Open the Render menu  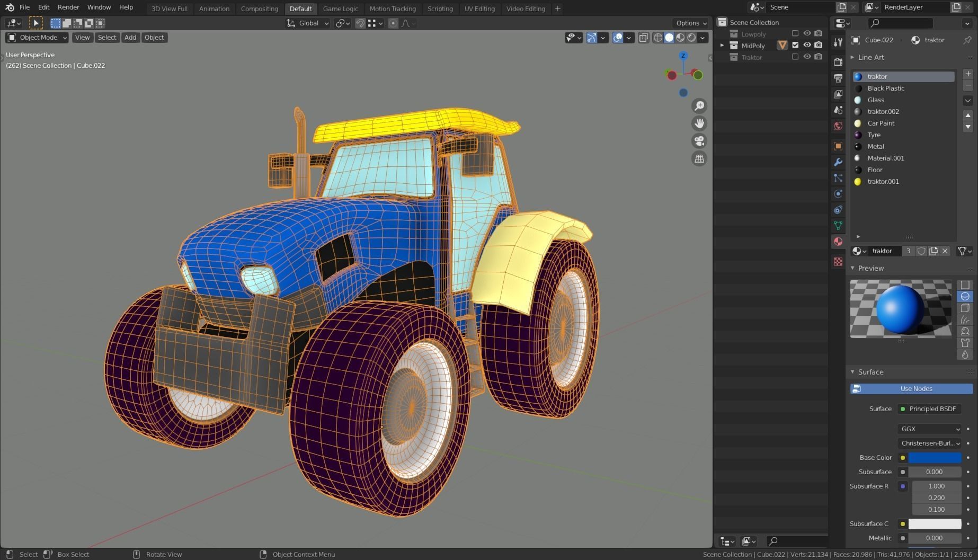pyautogui.click(x=68, y=7)
